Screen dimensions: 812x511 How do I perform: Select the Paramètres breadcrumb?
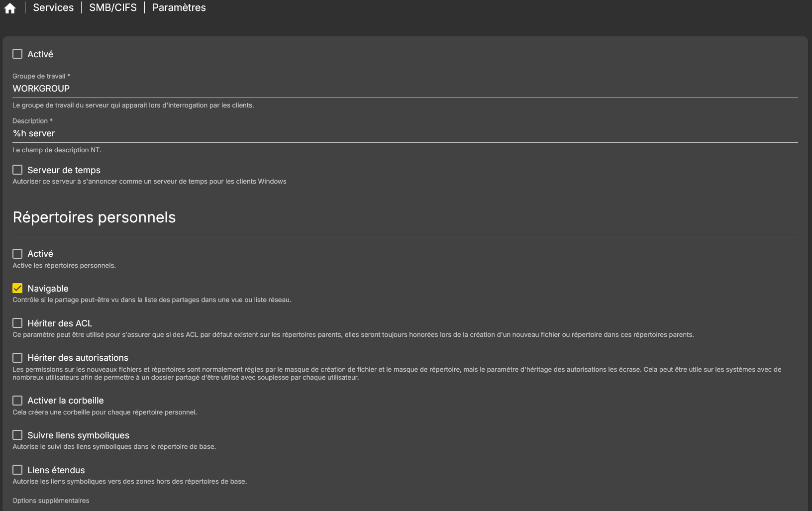coord(179,7)
